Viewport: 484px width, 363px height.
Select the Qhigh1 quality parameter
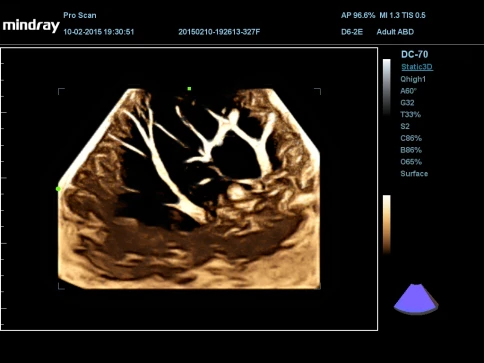413,79
